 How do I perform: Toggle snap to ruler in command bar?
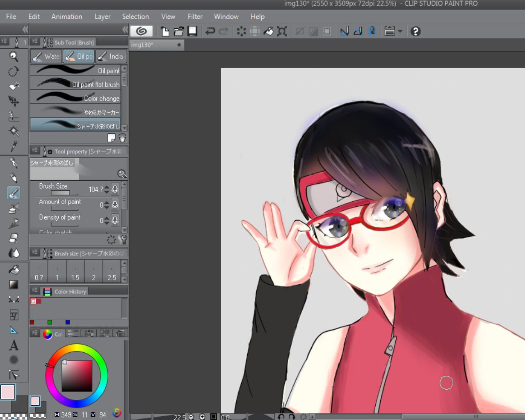coord(345,31)
